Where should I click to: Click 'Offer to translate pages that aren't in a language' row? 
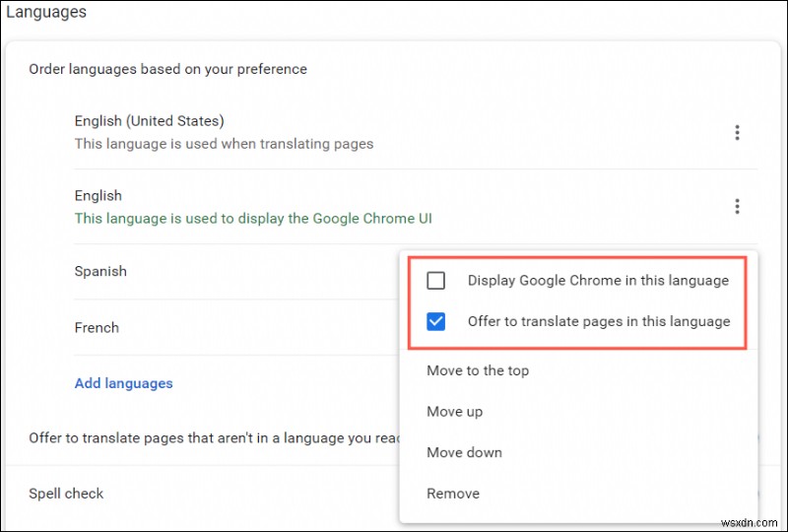coord(214,438)
